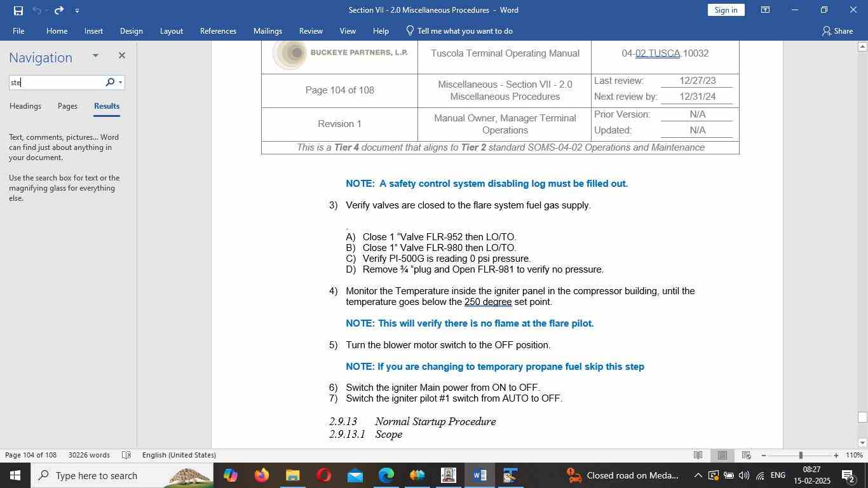Image resolution: width=868 pixels, height=488 pixels.
Task: Click 02.TUSCA underlined text in header
Action: click(658, 53)
